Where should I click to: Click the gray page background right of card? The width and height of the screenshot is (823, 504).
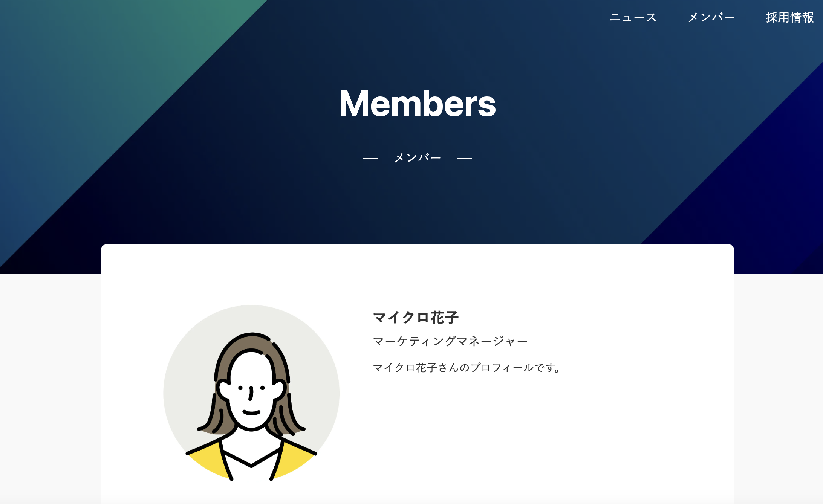tap(779, 388)
